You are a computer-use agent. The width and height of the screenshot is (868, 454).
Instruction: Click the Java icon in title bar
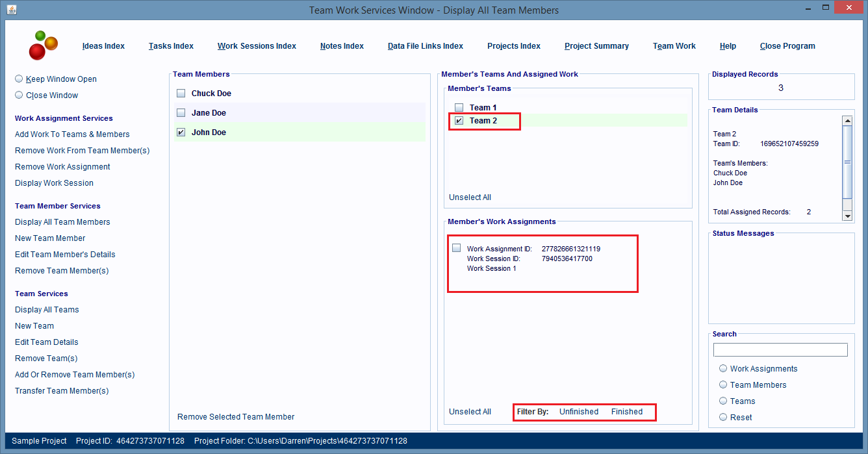[12, 10]
